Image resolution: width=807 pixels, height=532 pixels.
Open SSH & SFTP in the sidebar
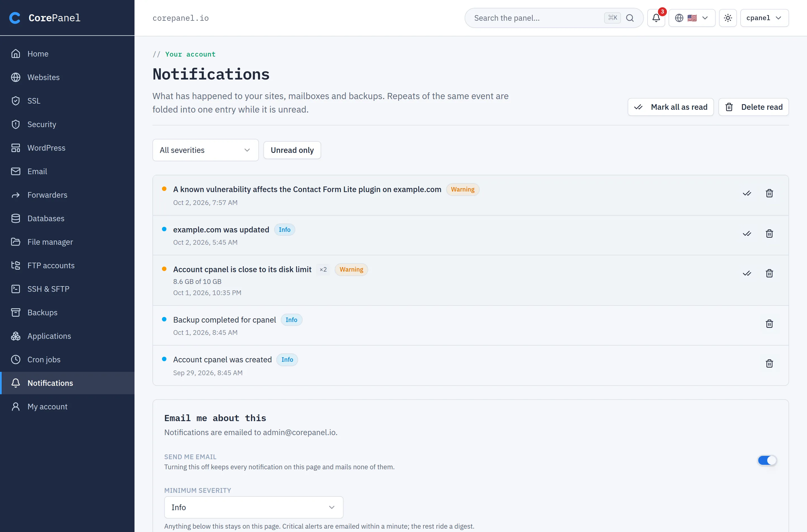coord(67,289)
